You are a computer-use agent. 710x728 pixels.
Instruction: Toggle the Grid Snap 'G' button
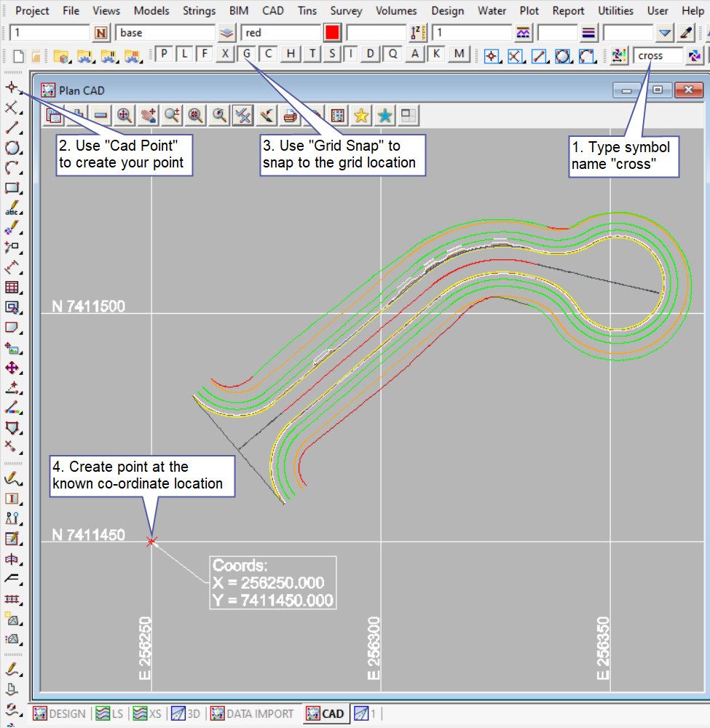click(x=247, y=55)
